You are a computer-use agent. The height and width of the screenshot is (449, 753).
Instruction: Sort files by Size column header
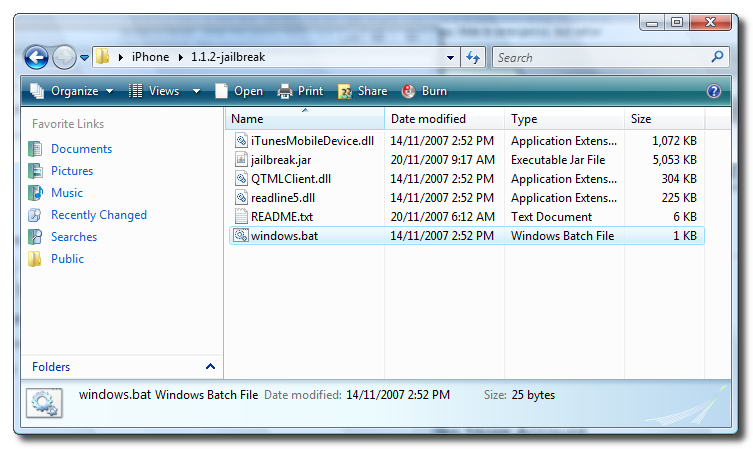(641, 119)
